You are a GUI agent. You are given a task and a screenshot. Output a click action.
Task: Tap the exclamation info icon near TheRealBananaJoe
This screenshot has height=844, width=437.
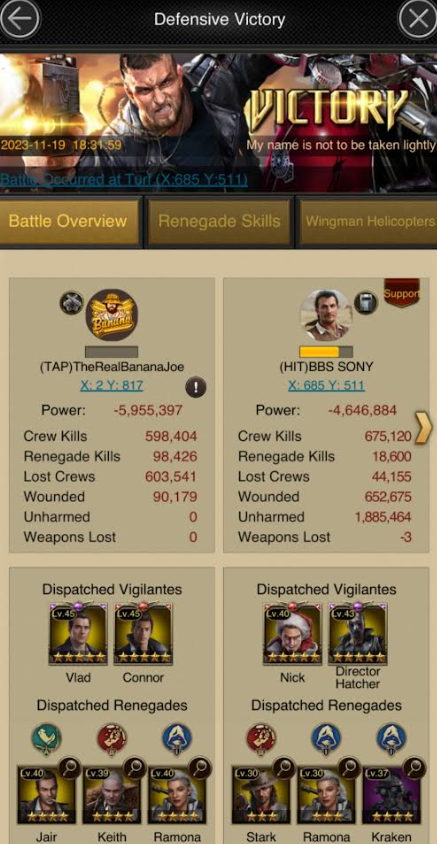196,387
